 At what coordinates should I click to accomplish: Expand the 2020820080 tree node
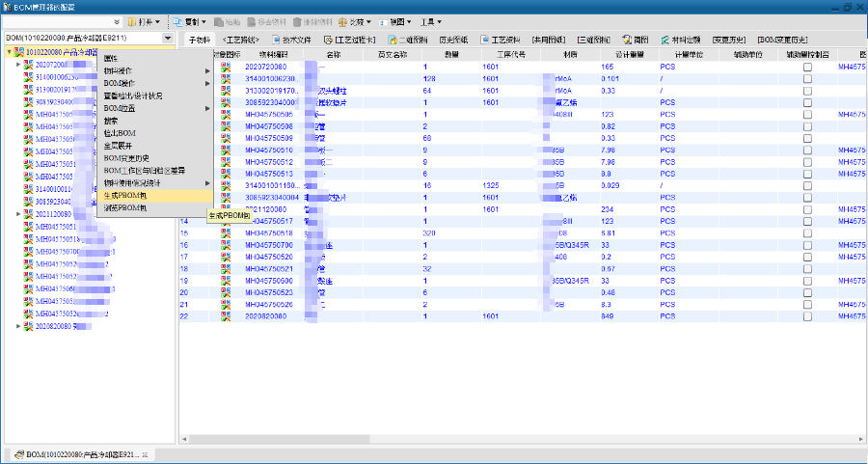tap(19, 327)
